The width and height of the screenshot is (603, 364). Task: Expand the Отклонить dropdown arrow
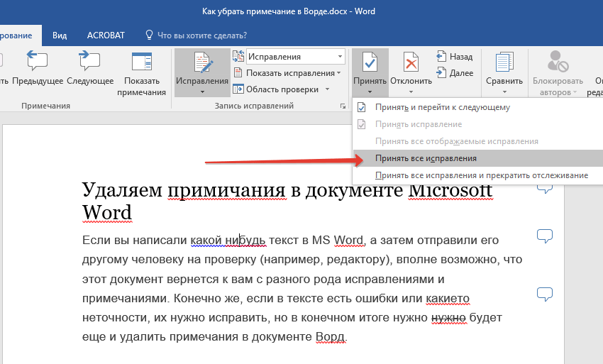pos(411,92)
